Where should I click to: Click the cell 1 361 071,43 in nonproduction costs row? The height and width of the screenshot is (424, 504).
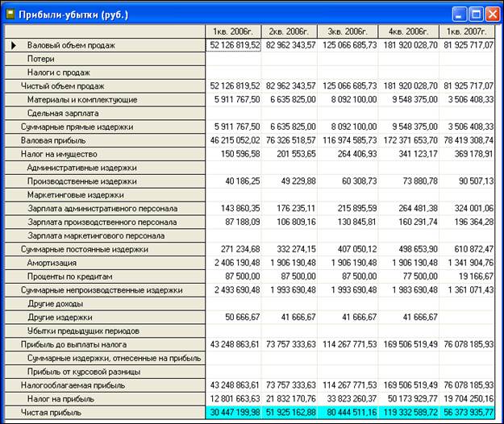coord(467,290)
